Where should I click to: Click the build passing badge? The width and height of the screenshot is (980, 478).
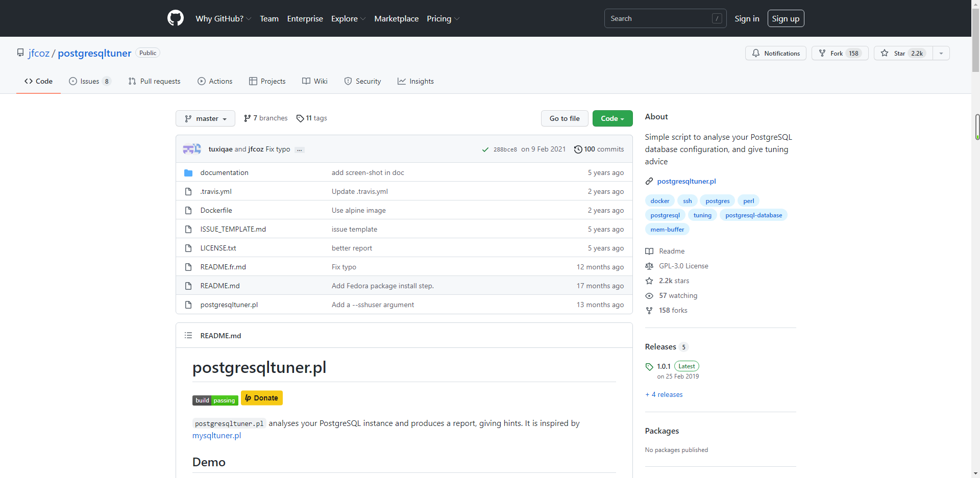click(x=215, y=400)
